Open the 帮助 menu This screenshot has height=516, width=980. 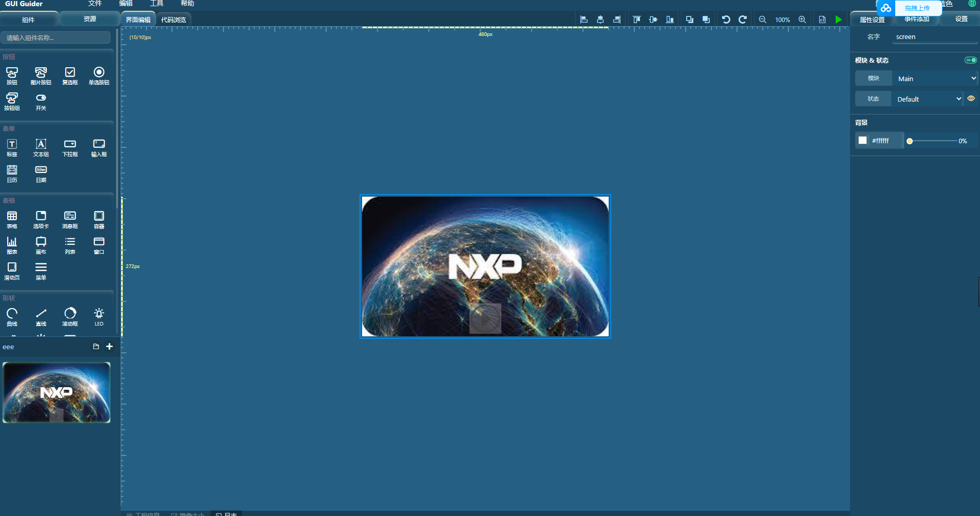[x=187, y=4]
